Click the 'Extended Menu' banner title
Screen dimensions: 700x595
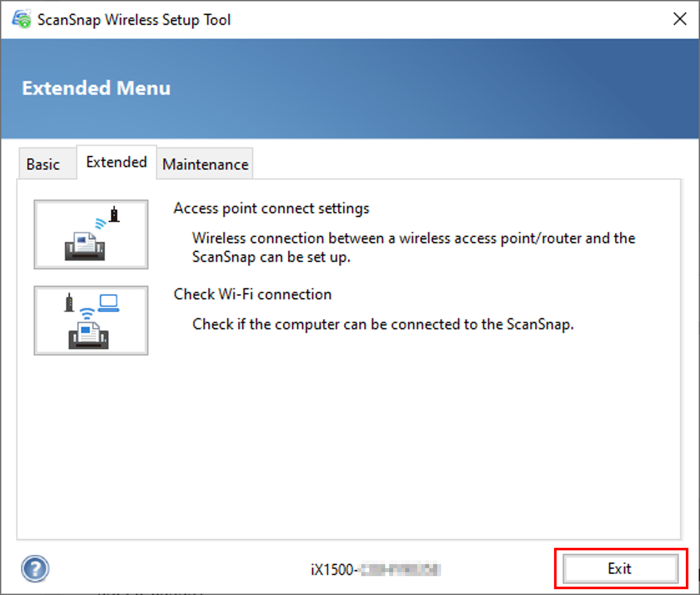click(96, 88)
